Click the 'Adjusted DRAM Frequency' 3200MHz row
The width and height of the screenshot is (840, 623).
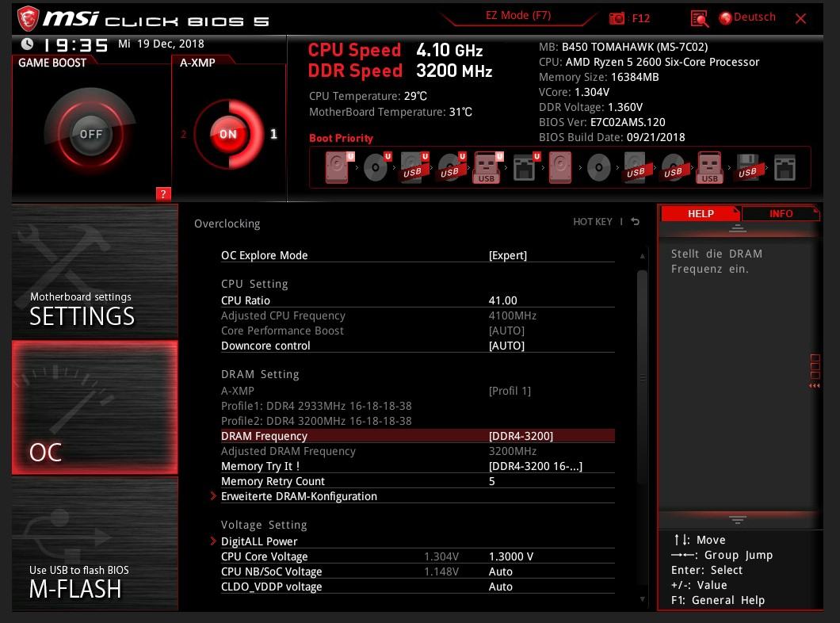[418, 451]
